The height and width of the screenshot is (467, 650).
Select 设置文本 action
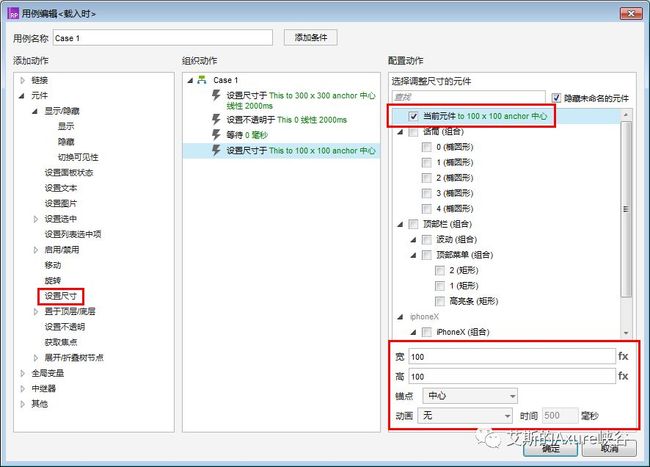(61, 188)
